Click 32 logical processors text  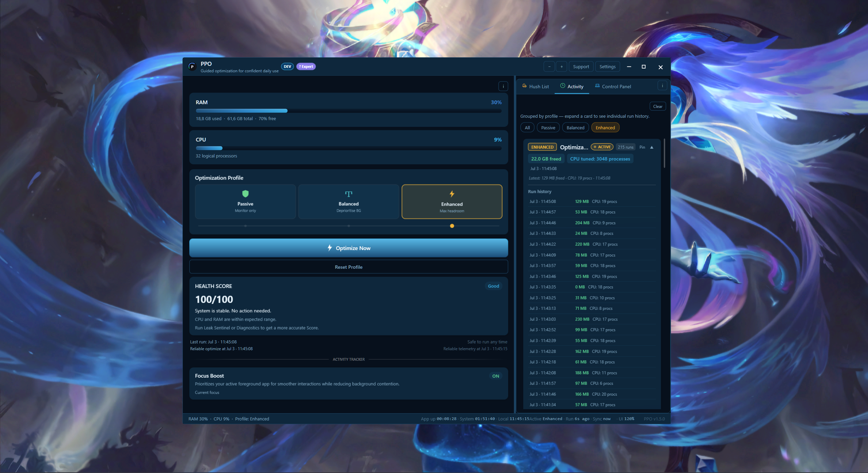coord(216,156)
